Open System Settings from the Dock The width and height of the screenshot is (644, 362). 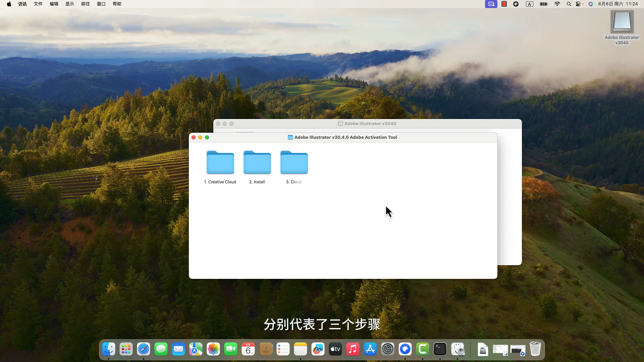click(x=388, y=349)
